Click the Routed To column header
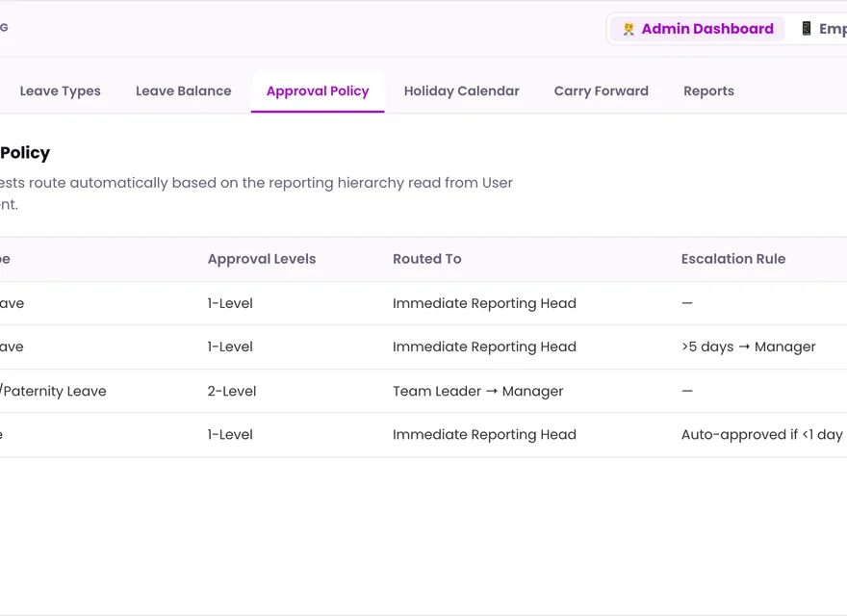This screenshot has width=847, height=616. click(427, 259)
